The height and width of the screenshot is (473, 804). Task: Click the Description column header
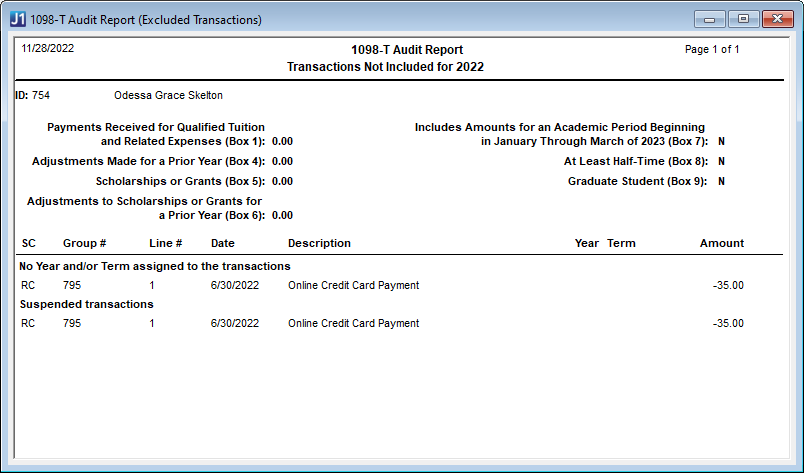coord(319,243)
